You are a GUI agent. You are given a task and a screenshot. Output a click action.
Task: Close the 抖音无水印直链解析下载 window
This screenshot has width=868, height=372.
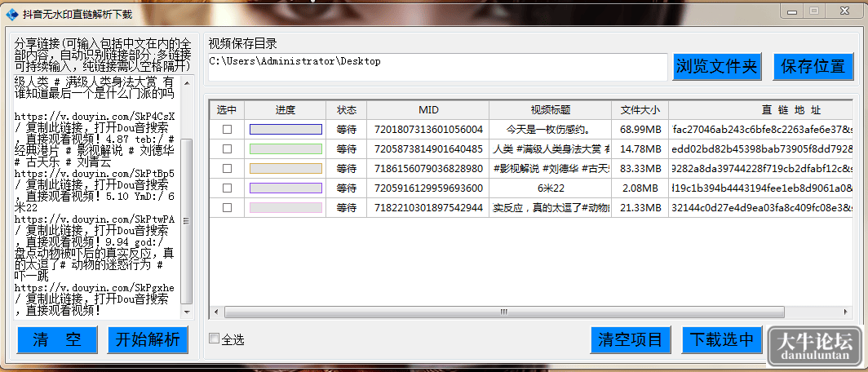point(844,11)
